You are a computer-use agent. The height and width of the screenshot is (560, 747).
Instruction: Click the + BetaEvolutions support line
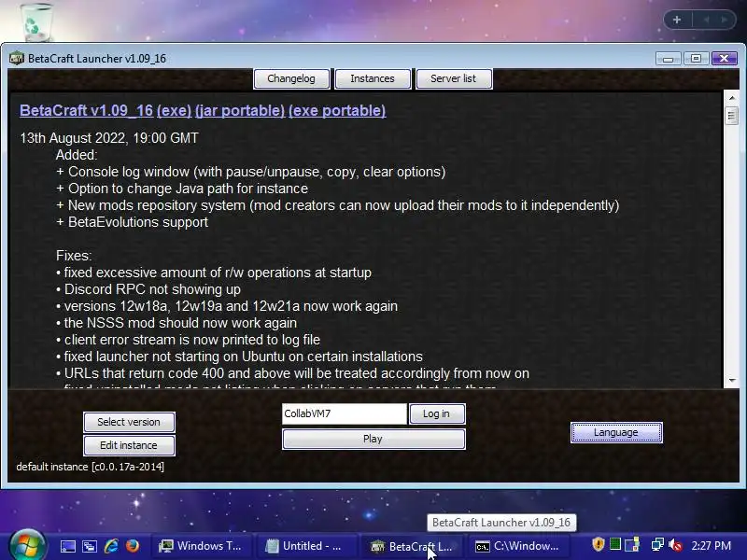point(132,222)
